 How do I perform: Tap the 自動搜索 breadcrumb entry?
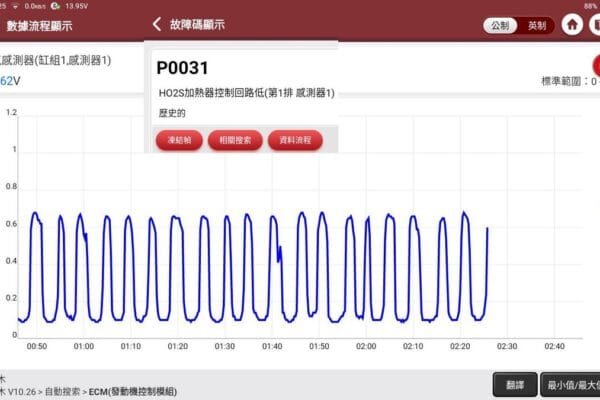[x=62, y=392]
